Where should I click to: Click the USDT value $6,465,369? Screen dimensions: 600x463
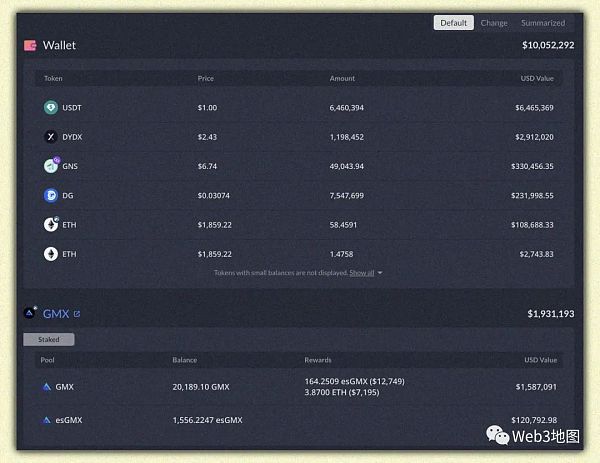pyautogui.click(x=534, y=108)
